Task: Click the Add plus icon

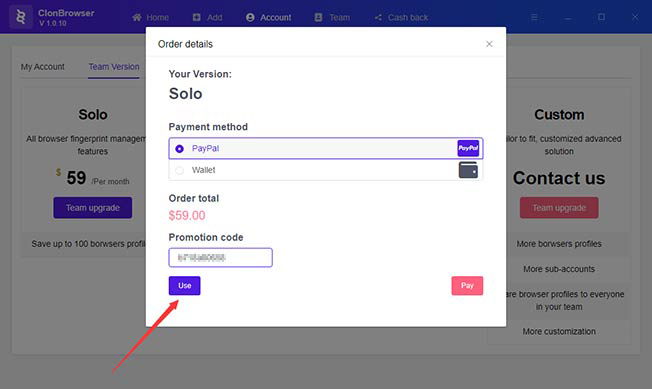Action: pos(197,17)
